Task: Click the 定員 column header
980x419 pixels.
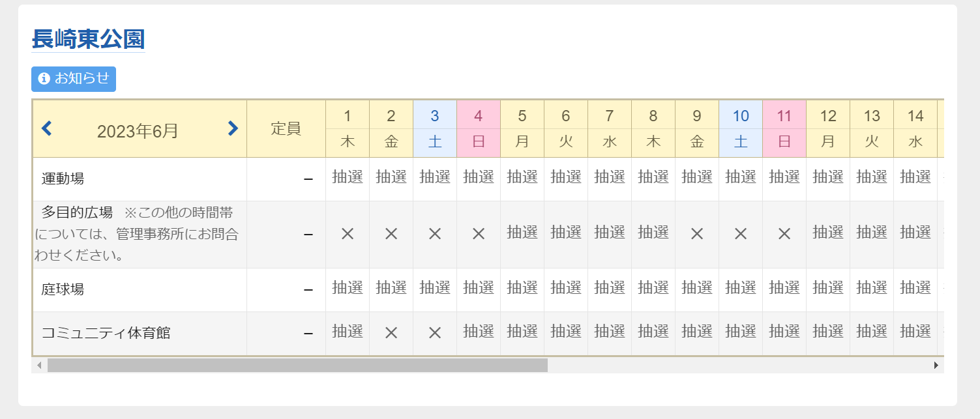Action: (x=286, y=129)
